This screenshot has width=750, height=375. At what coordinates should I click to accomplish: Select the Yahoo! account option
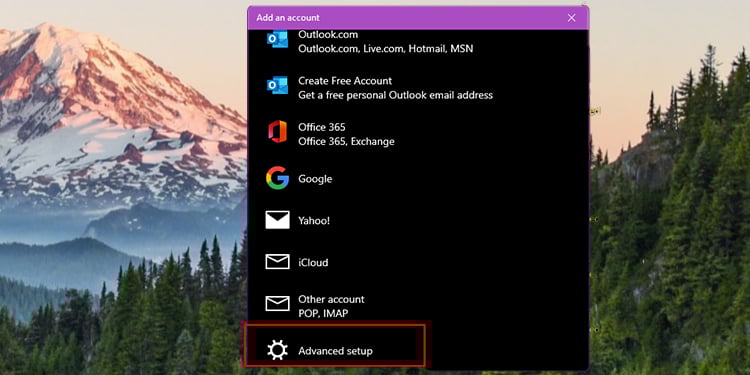tap(418, 220)
